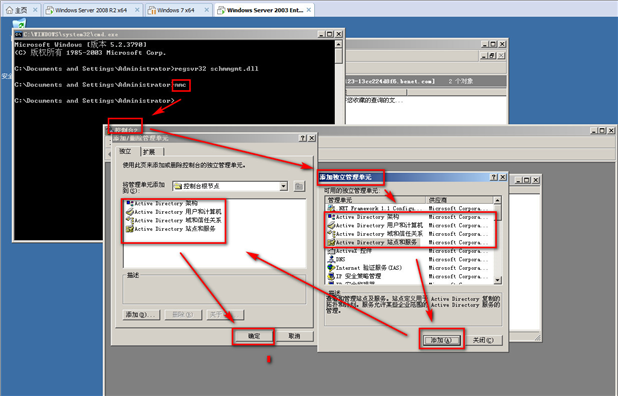
Task: Maximize the cmd.exe window
Action: coord(330,34)
